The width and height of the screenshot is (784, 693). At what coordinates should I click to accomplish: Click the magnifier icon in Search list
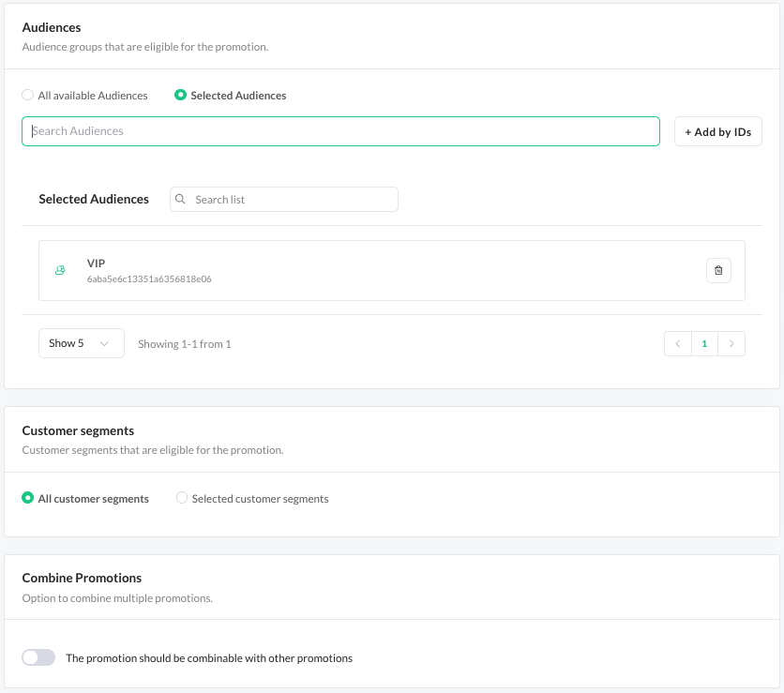click(180, 199)
